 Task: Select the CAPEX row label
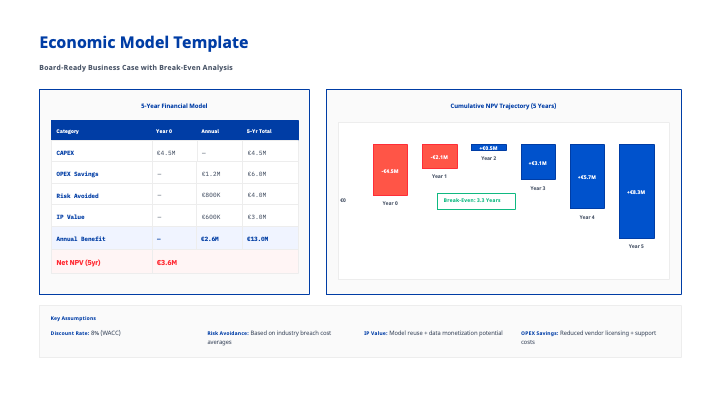pos(66,153)
